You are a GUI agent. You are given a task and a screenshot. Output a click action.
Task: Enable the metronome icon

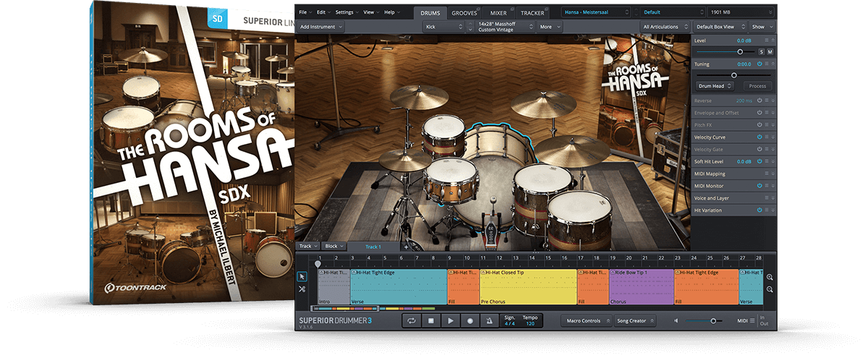[489, 320]
